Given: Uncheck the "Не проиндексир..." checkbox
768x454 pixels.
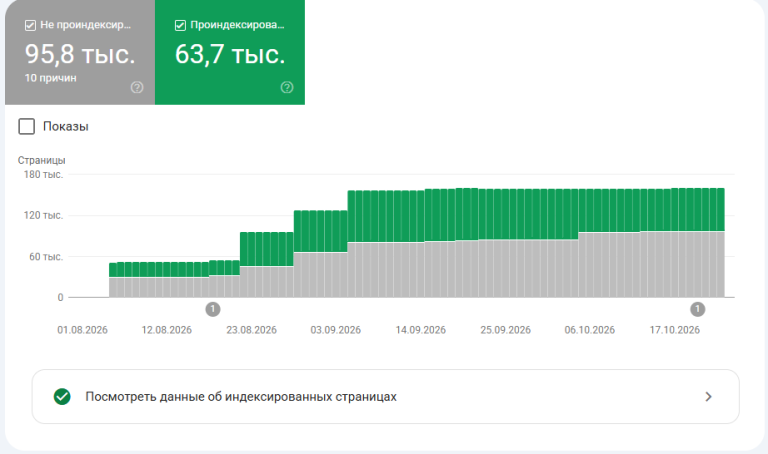Looking at the screenshot, I should point(30,25).
